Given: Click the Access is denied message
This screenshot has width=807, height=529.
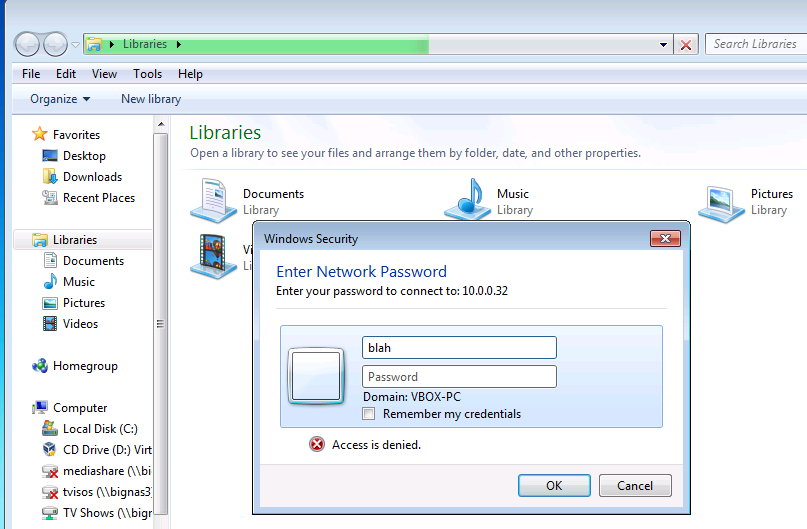Looking at the screenshot, I should coord(376,445).
